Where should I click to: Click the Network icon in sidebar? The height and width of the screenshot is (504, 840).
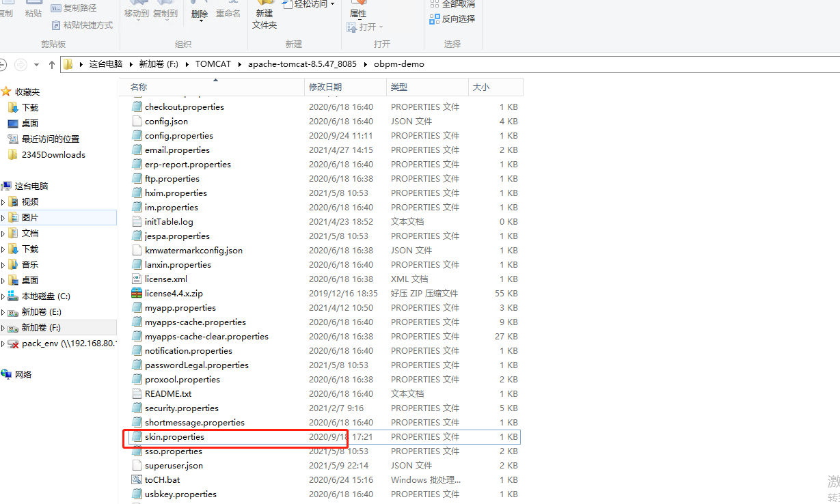[6, 374]
